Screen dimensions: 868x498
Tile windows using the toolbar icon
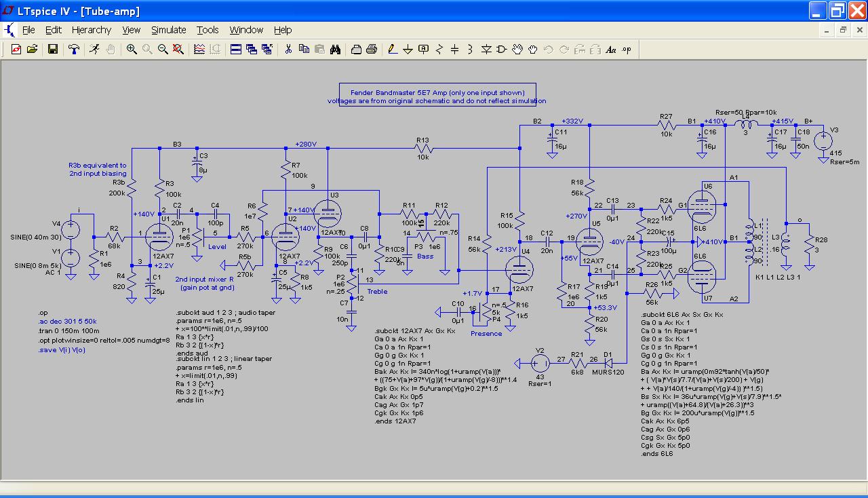[x=236, y=50]
